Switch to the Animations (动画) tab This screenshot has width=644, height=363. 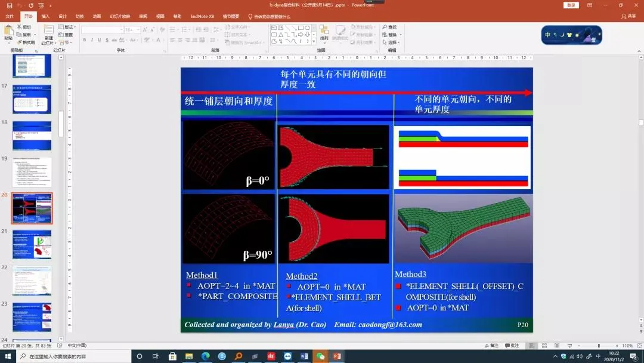(x=97, y=17)
